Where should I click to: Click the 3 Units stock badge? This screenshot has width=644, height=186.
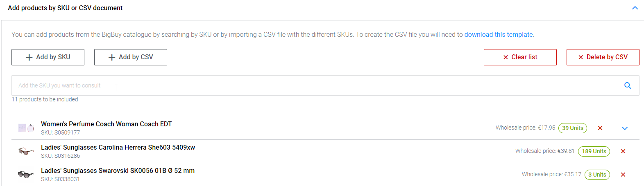(597, 175)
